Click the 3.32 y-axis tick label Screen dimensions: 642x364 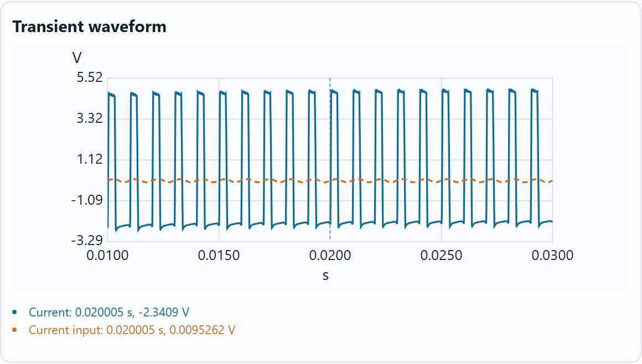90,119
